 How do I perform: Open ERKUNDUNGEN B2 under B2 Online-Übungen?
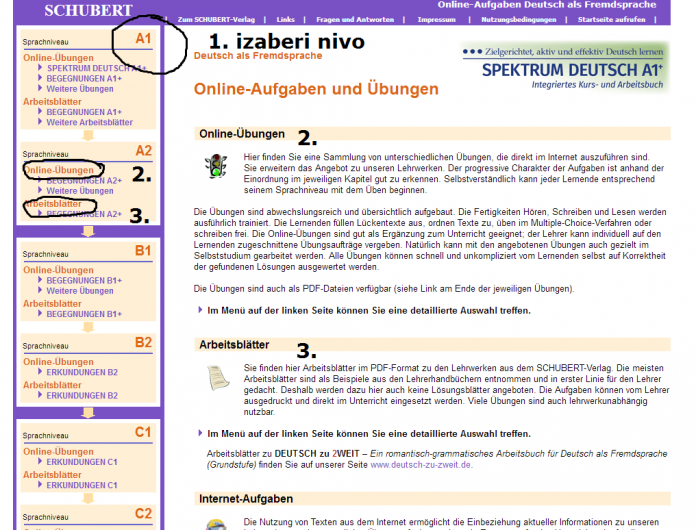click(x=82, y=372)
